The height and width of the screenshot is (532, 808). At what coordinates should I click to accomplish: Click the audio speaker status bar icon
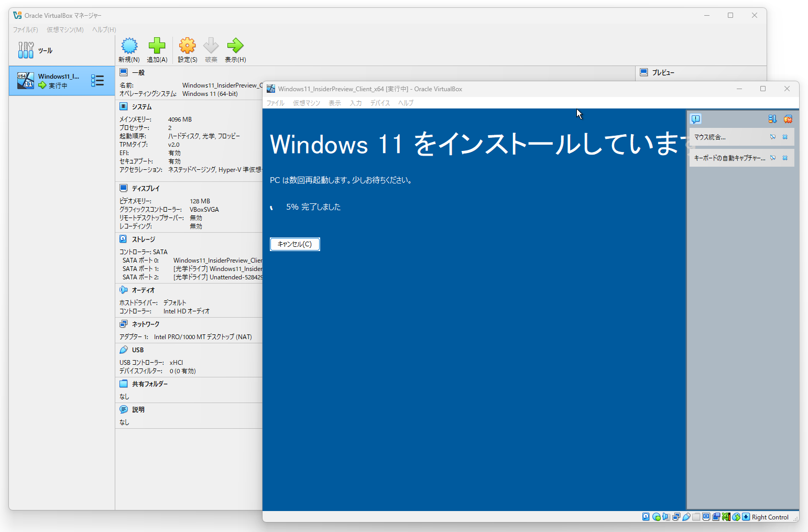(x=666, y=517)
